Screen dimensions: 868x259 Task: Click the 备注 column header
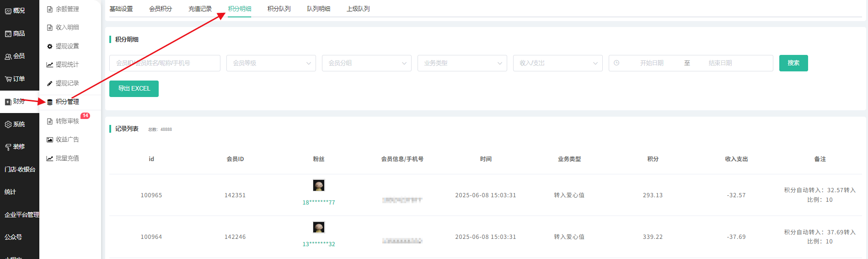pos(820,159)
